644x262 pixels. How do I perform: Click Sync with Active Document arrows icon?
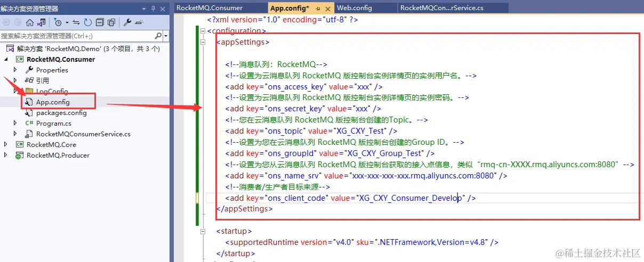pos(76,22)
